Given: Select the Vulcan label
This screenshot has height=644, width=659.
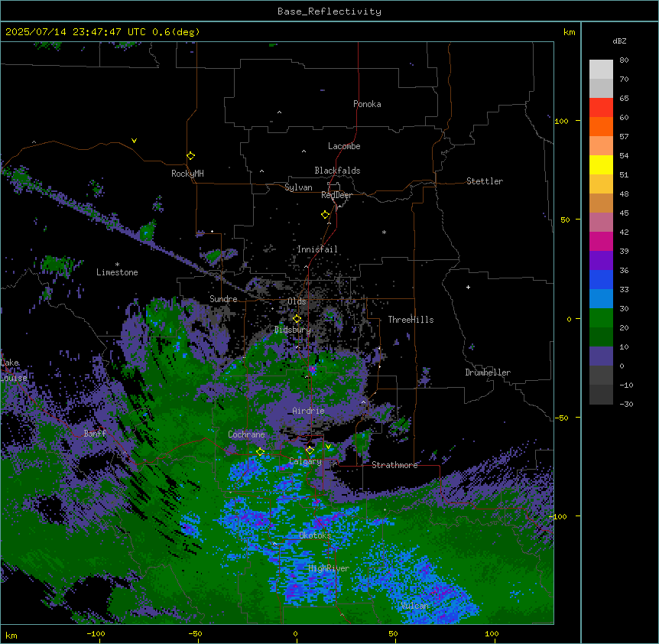Looking at the screenshot, I should (x=414, y=606).
